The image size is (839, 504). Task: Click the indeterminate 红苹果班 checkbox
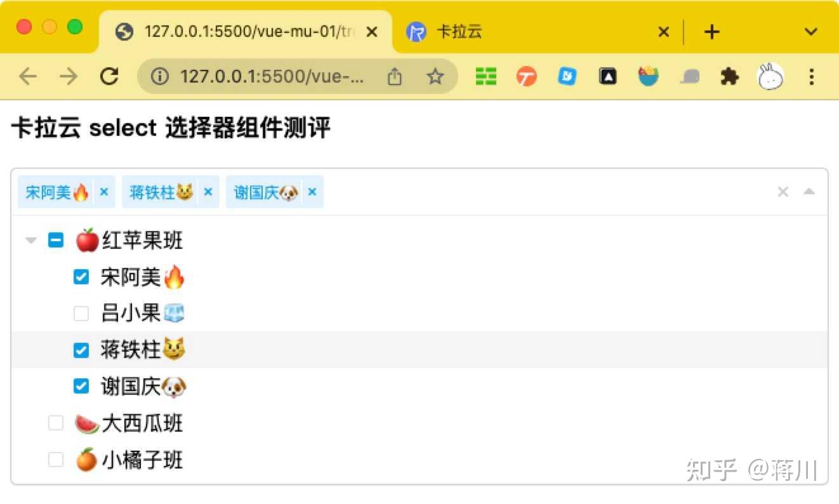(56, 240)
